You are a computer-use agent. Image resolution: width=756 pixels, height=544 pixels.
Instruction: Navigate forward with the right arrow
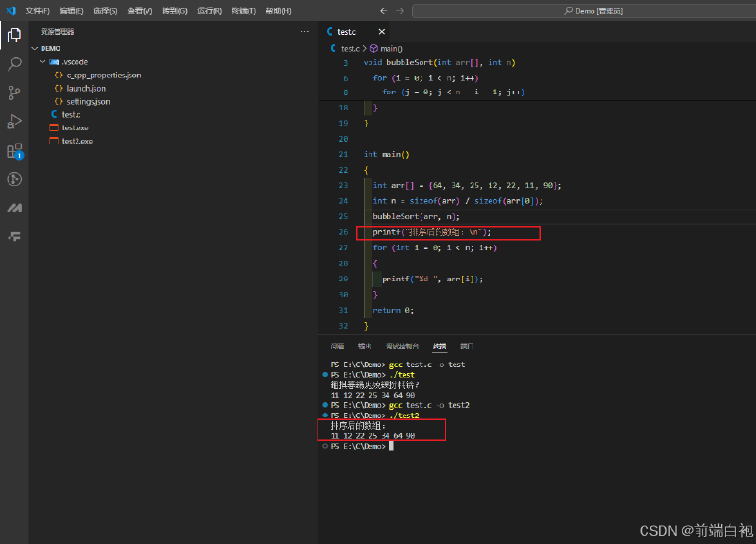[x=400, y=10]
